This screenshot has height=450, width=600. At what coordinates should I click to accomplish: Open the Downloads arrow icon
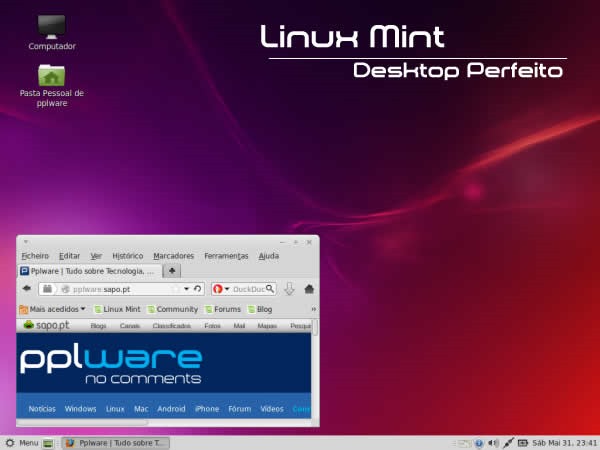pyautogui.click(x=289, y=289)
